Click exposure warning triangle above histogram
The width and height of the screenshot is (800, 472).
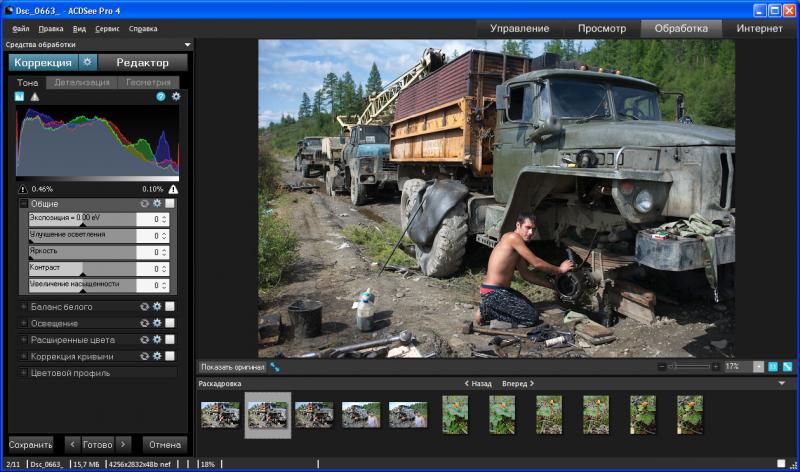tap(35, 96)
